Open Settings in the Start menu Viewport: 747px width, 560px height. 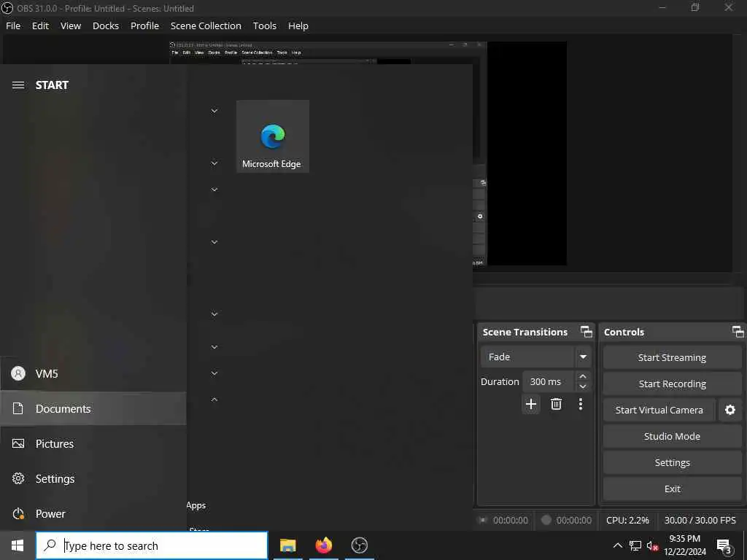pos(93,478)
